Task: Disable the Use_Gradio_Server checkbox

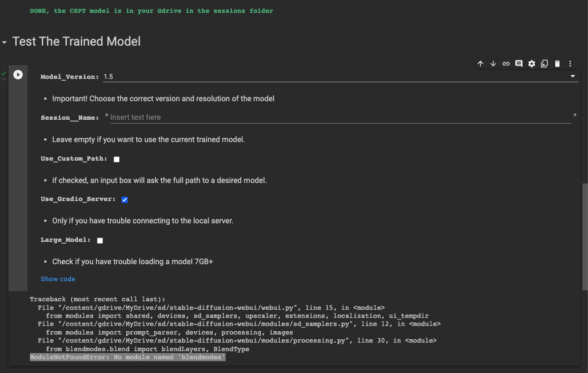Action: click(x=124, y=200)
